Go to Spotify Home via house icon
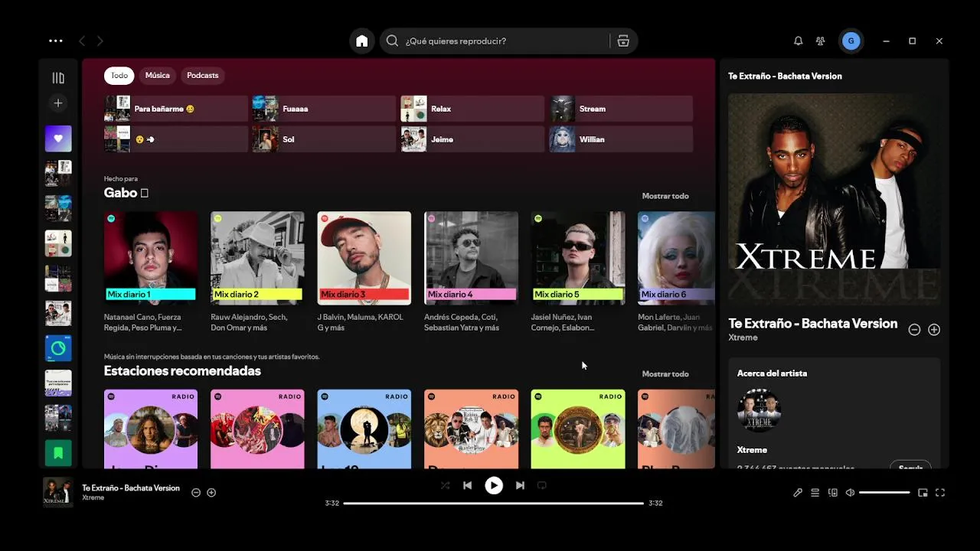 tap(362, 41)
